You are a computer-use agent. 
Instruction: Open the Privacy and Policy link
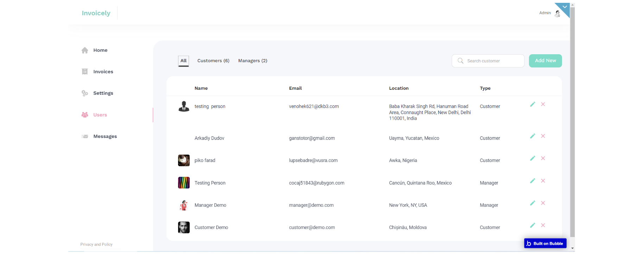[x=96, y=244]
